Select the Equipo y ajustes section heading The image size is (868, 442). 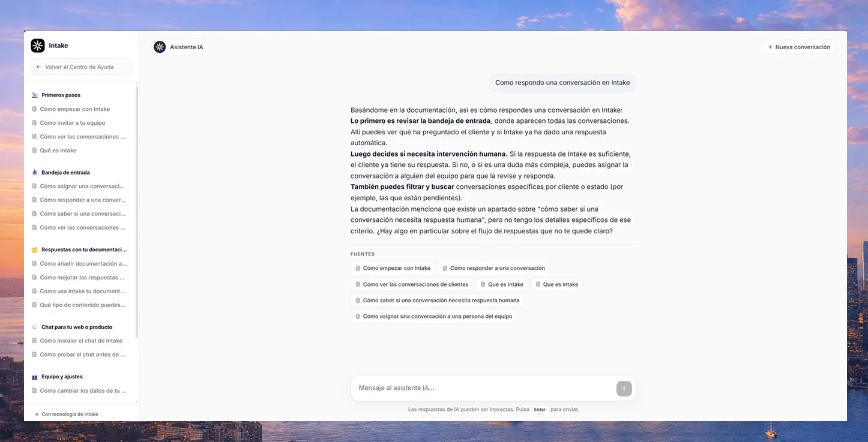click(x=62, y=377)
